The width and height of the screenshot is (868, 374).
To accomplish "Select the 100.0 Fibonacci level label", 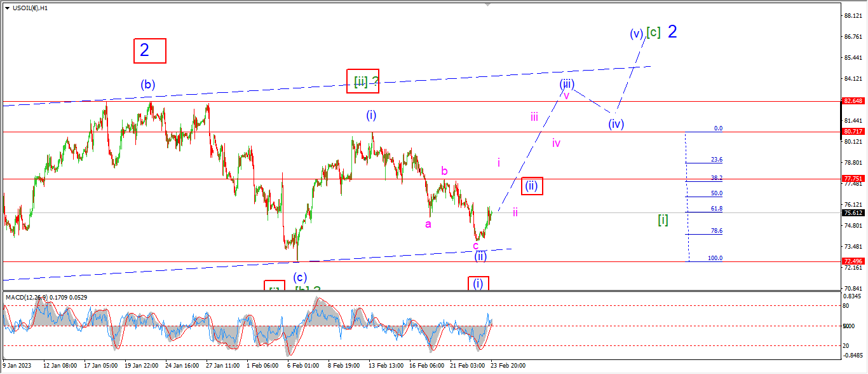I will click(x=715, y=258).
